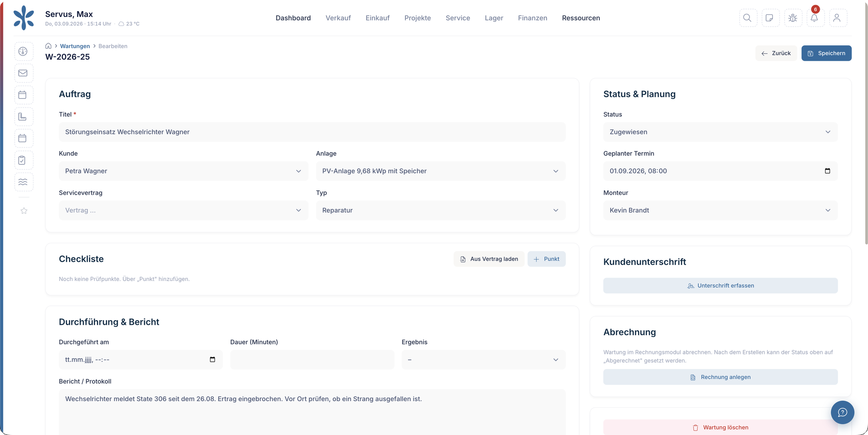Click the Zurück button
The height and width of the screenshot is (435, 868).
pyautogui.click(x=776, y=53)
